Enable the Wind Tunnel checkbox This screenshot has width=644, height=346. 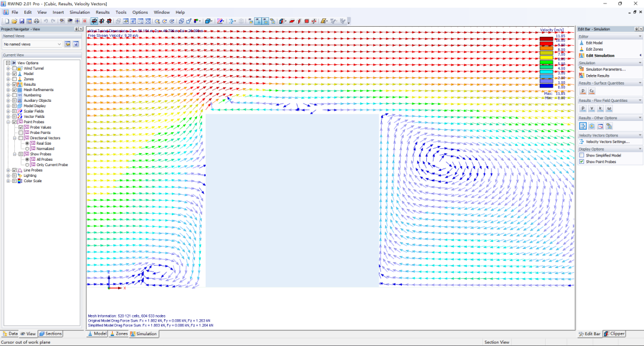14,68
